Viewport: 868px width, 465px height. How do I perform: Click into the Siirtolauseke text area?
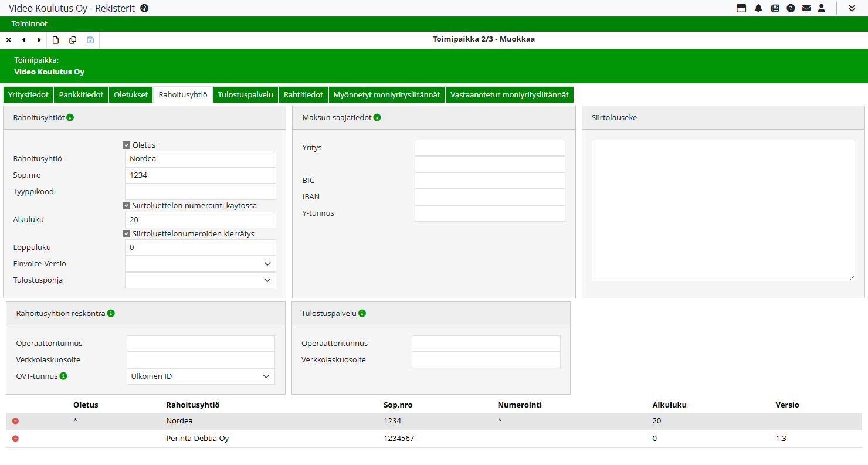tap(723, 210)
